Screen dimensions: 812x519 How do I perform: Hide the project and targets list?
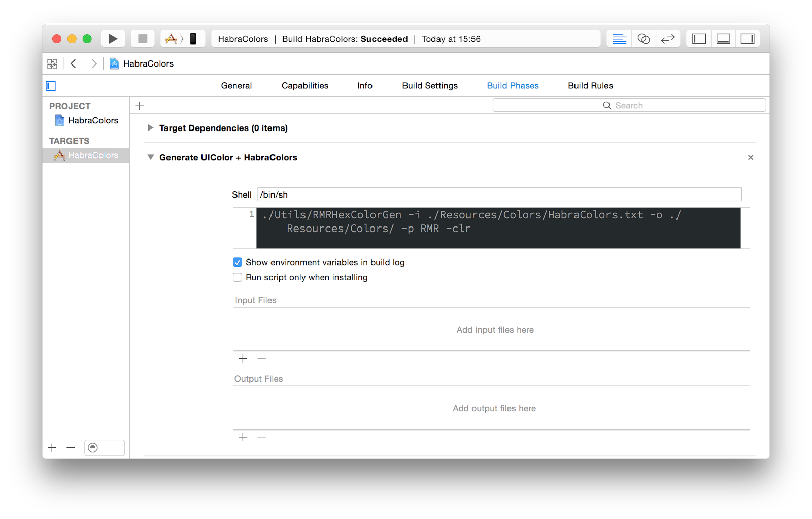click(51, 86)
